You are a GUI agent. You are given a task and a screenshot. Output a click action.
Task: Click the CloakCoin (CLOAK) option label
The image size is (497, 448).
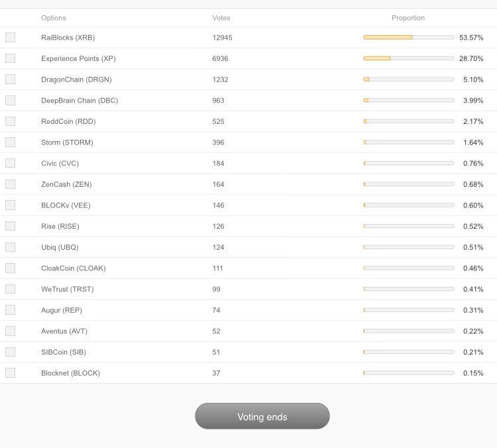[73, 268]
